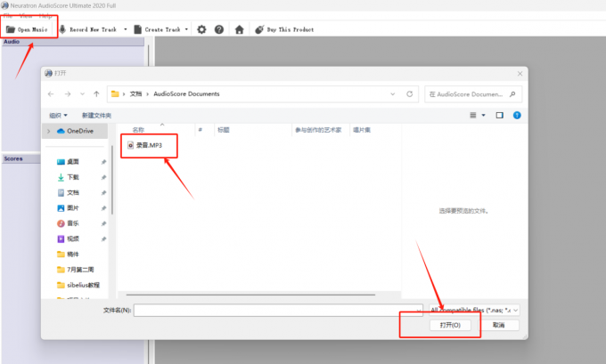Click the 文件名 input field
Viewport: 606px width, 364px height.
278,311
